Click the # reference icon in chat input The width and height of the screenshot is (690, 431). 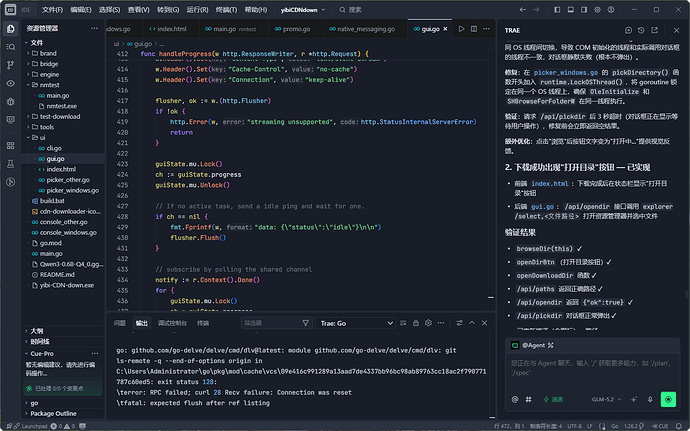pyautogui.click(x=529, y=399)
